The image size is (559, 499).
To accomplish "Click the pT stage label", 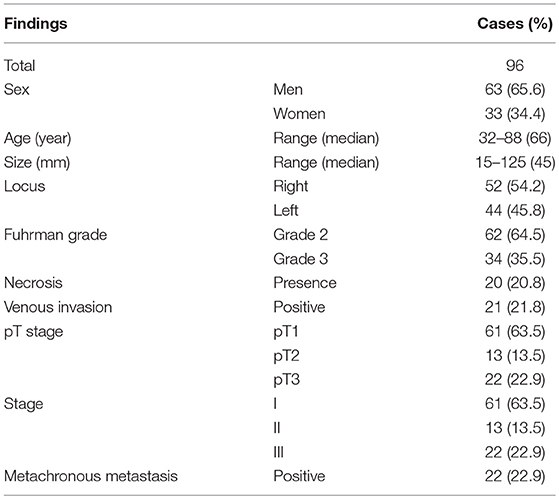I will click(x=34, y=331).
